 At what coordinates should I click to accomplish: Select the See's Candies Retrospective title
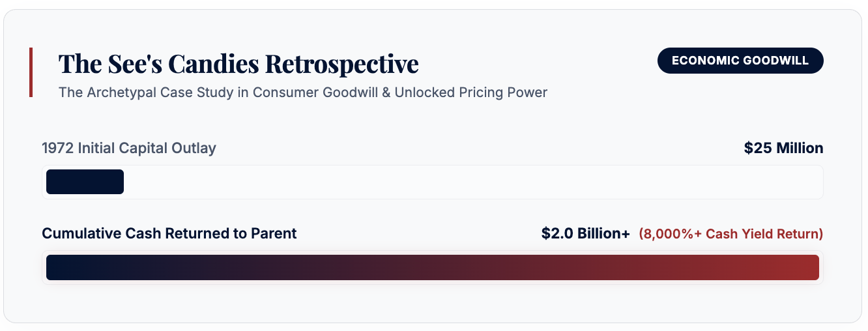coord(239,64)
